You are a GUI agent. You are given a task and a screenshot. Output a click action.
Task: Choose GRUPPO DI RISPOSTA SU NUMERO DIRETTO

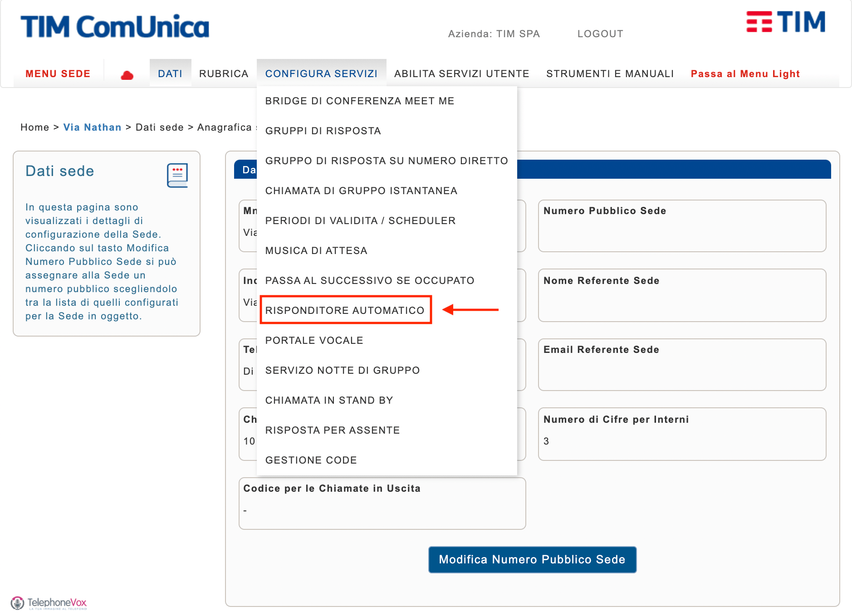click(387, 161)
